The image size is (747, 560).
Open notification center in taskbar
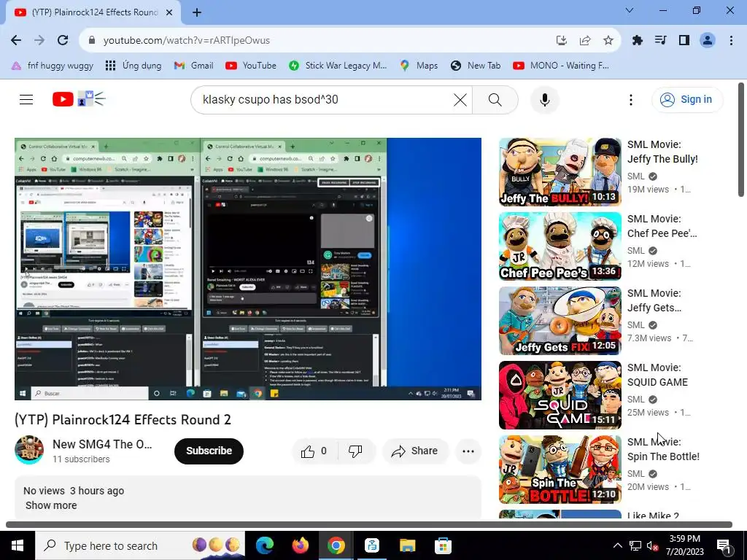[x=724, y=545]
